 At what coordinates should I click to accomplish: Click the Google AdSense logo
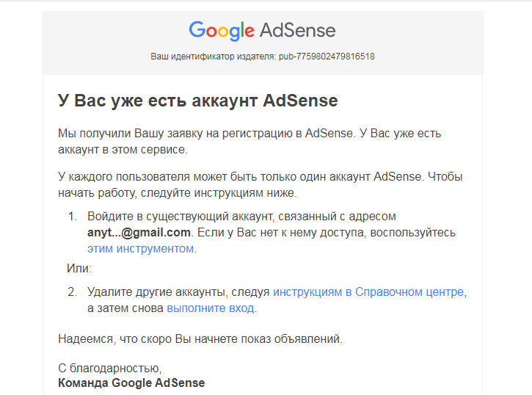262,31
